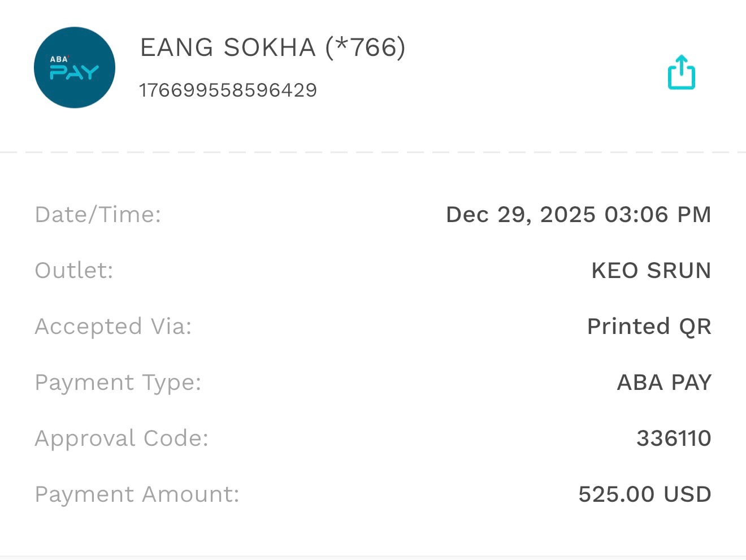
Task: Select the Printed QR value
Action: pos(648,327)
